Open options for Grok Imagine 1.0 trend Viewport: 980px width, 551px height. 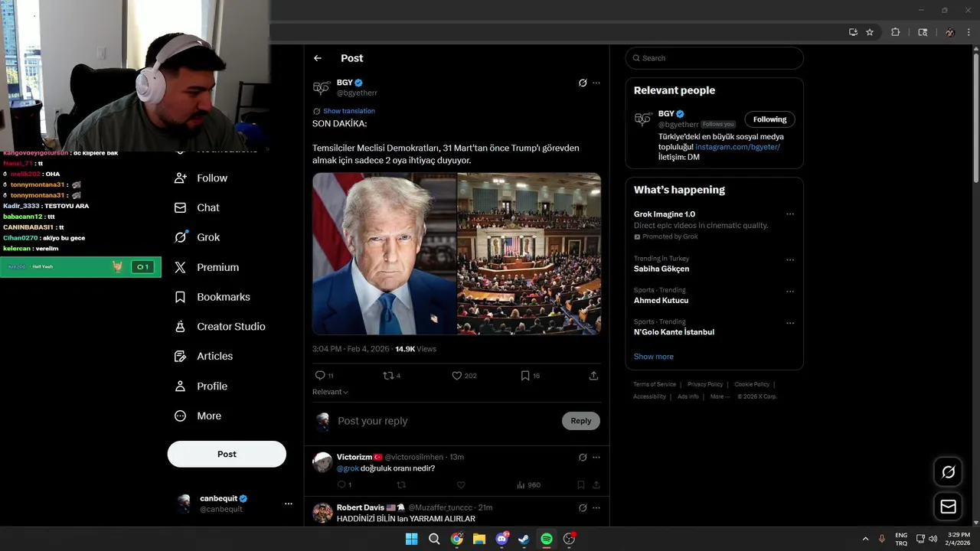pyautogui.click(x=790, y=214)
